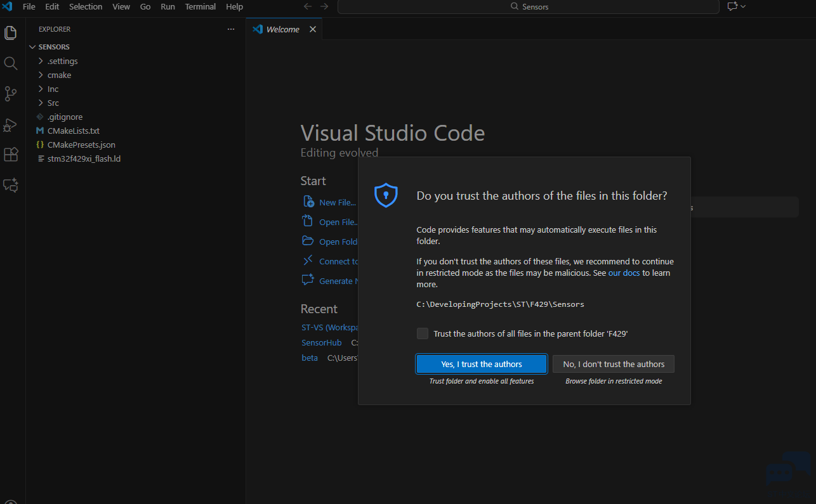Click the navigate back arrow in title bar
The height and width of the screenshot is (504, 816).
point(308,6)
